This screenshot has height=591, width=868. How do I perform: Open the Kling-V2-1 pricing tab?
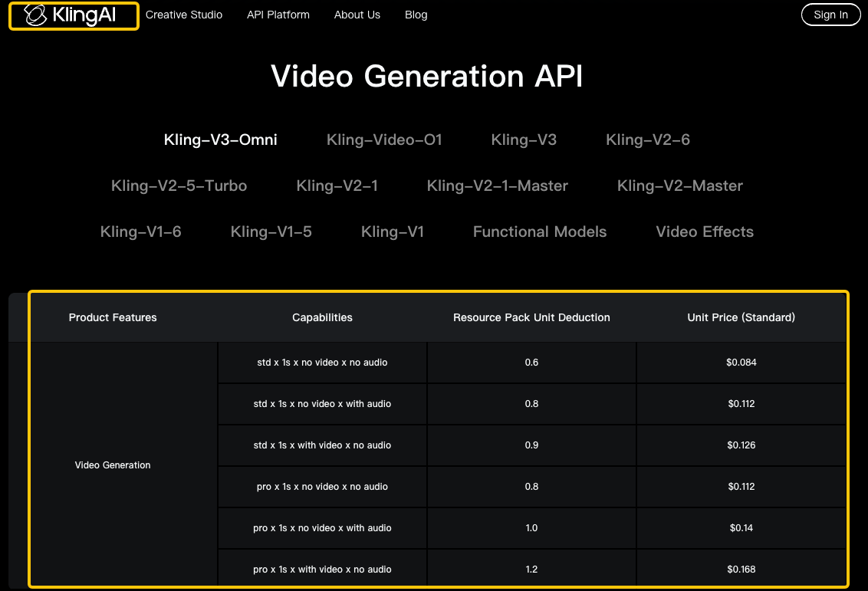click(x=337, y=186)
